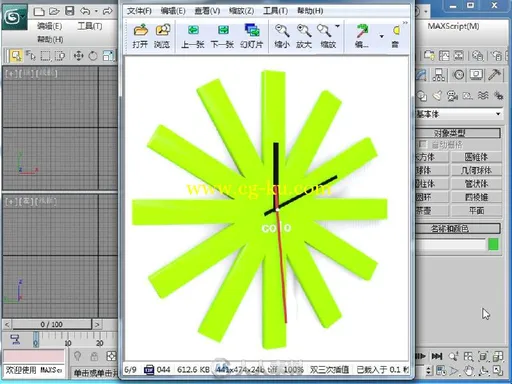Click the 管状体 tube button
Image resolution: width=512 pixels, height=384 pixels.
[x=476, y=184]
